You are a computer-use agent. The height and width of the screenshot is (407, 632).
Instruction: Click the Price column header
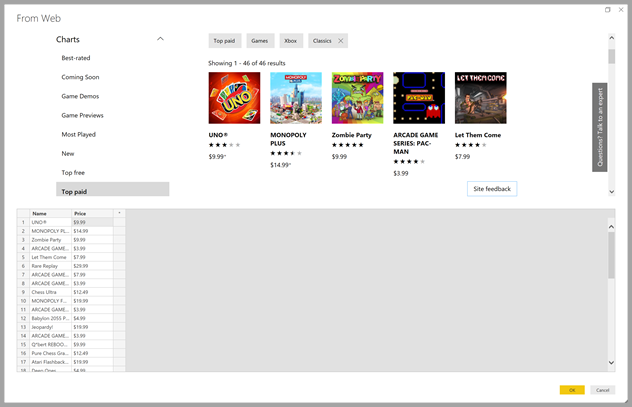(92, 214)
